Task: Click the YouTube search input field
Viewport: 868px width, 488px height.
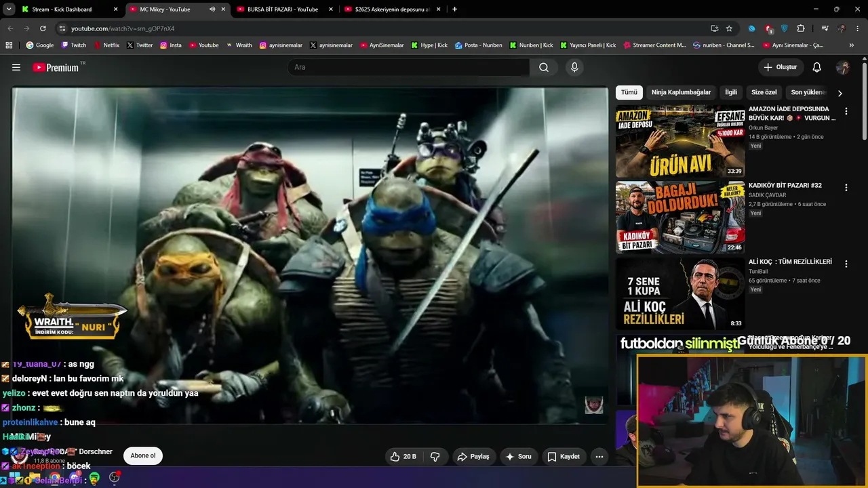Action: tap(409, 67)
